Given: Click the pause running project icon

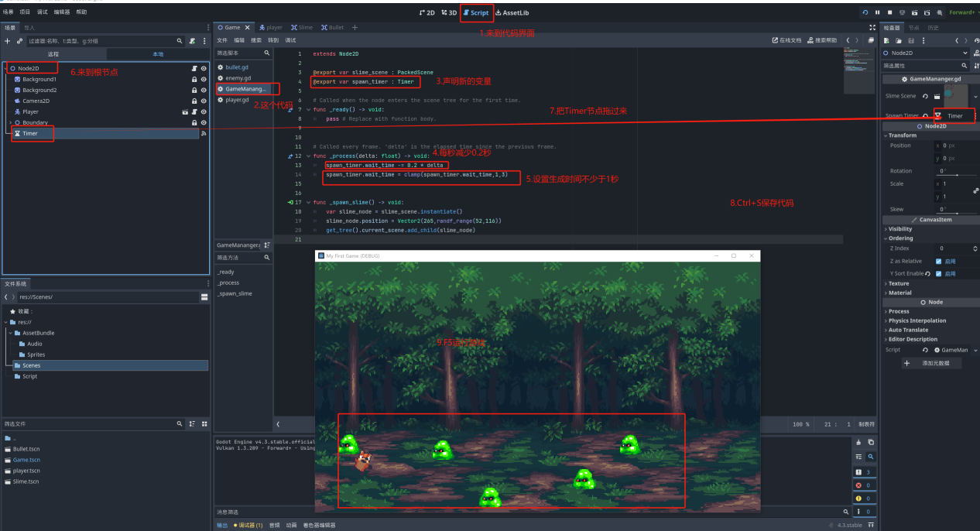Looking at the screenshot, I should tap(877, 12).
